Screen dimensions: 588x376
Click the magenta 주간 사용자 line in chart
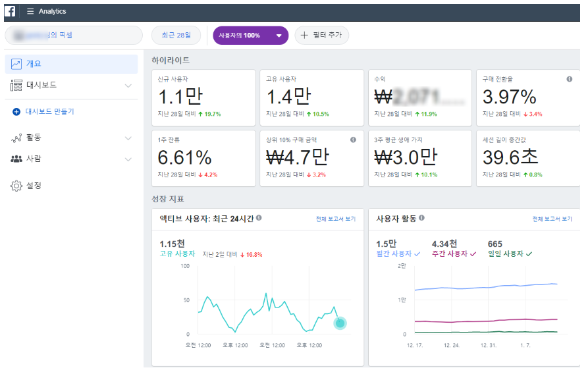coord(486,321)
